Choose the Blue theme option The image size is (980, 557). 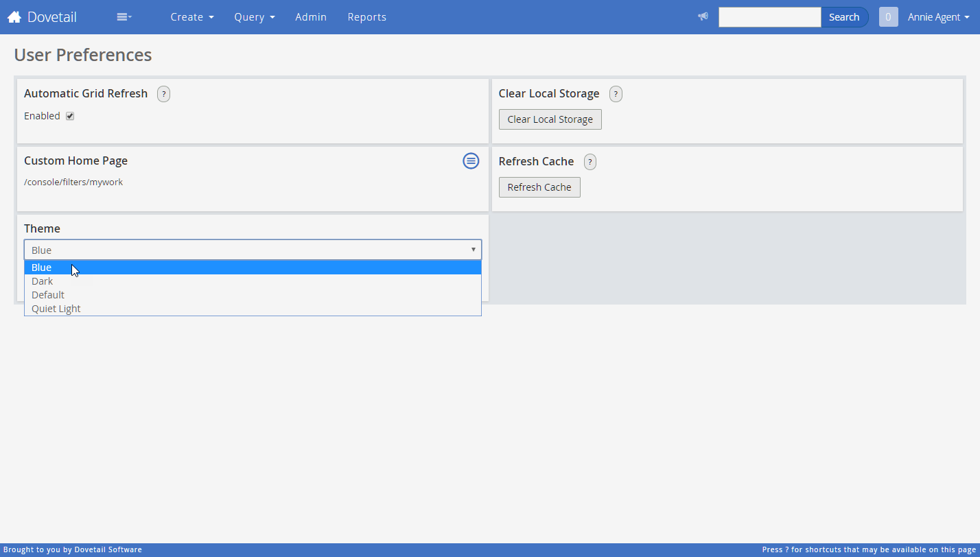(253, 268)
